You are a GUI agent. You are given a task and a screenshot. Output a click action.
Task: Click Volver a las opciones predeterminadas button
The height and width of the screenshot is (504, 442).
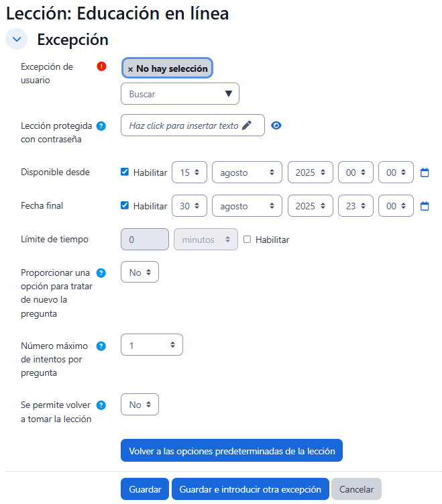coord(231,451)
